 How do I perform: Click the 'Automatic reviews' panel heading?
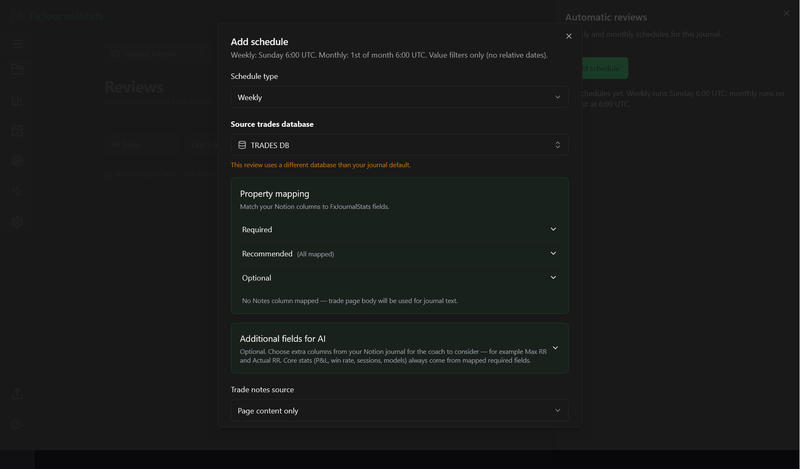(x=606, y=17)
